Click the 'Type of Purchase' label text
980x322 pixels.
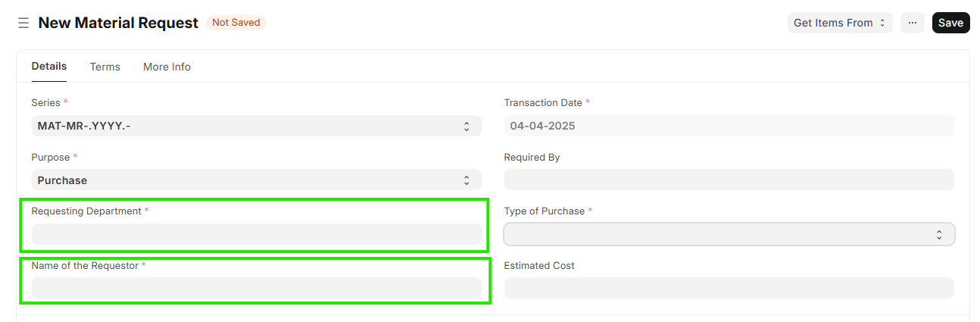tap(544, 211)
